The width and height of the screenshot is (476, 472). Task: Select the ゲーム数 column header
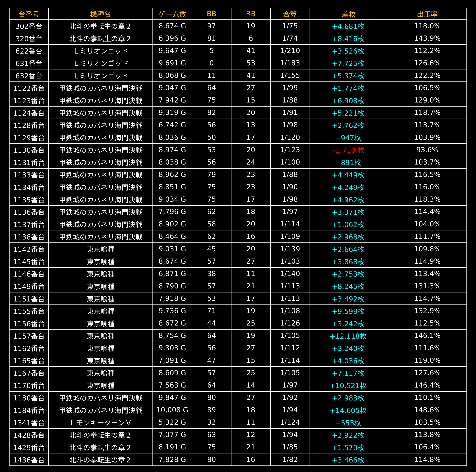pyautogui.click(x=172, y=14)
